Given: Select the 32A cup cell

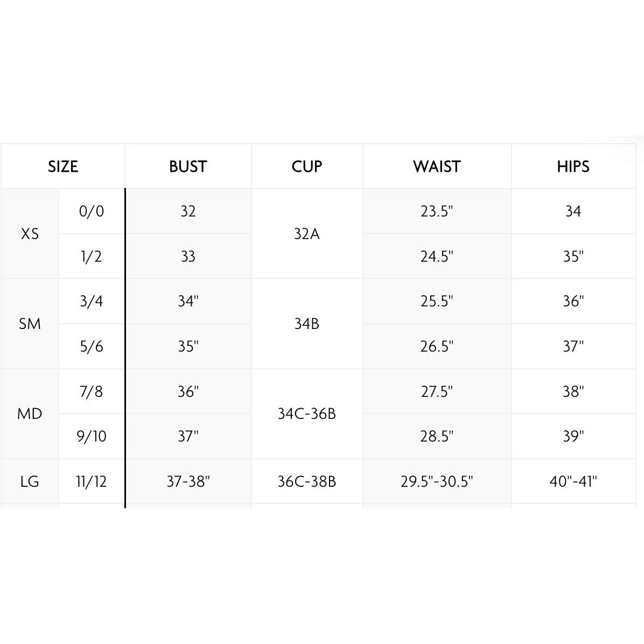Looking at the screenshot, I should 307,234.
